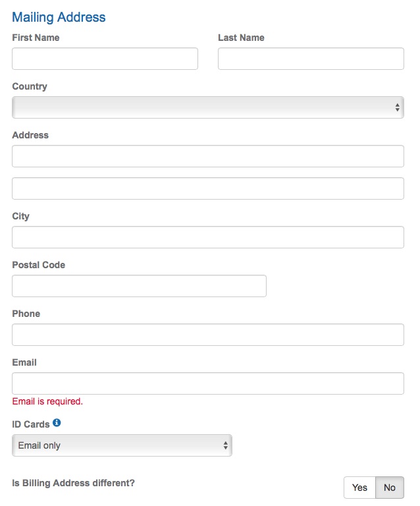Click into the Phone field
The width and height of the screenshot is (420, 506).
pos(208,335)
